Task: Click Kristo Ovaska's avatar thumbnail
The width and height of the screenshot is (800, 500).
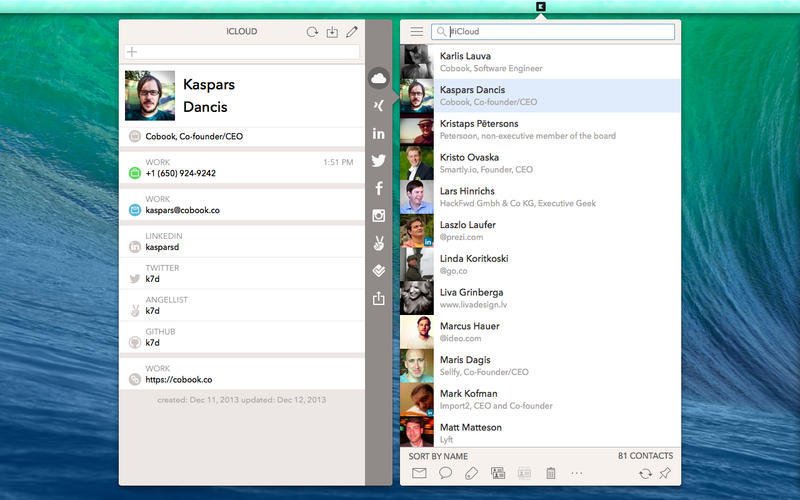Action: pos(417,163)
